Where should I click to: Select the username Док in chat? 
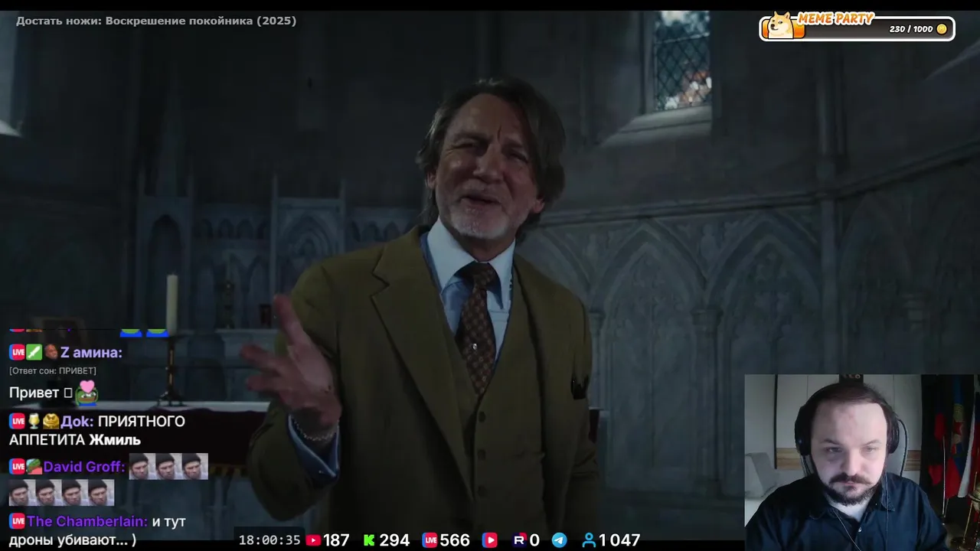77,421
